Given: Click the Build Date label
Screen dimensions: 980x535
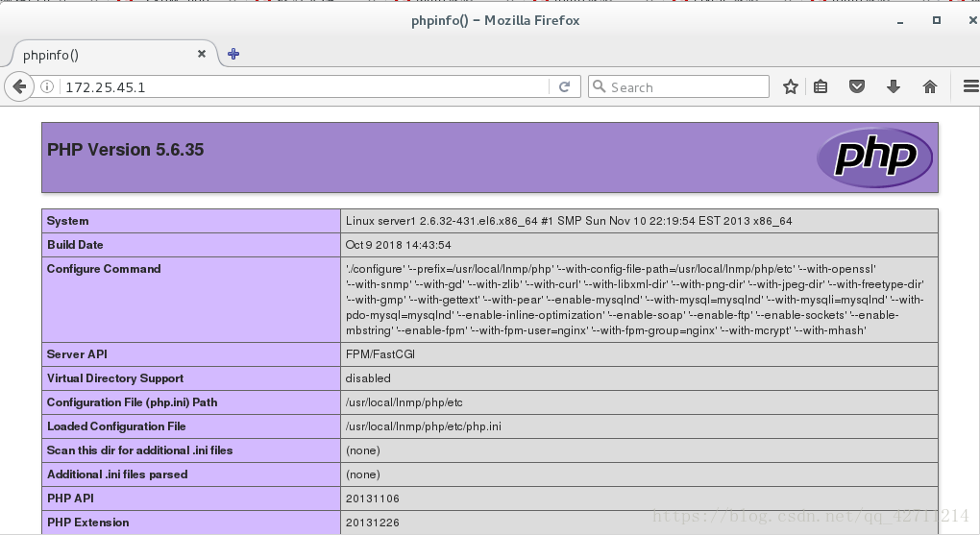Looking at the screenshot, I should [75, 245].
